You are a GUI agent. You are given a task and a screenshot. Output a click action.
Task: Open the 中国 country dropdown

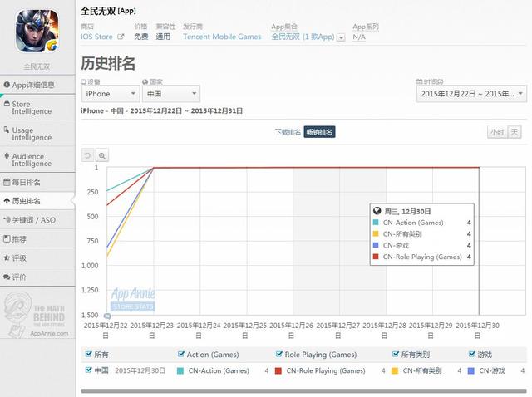(x=171, y=94)
